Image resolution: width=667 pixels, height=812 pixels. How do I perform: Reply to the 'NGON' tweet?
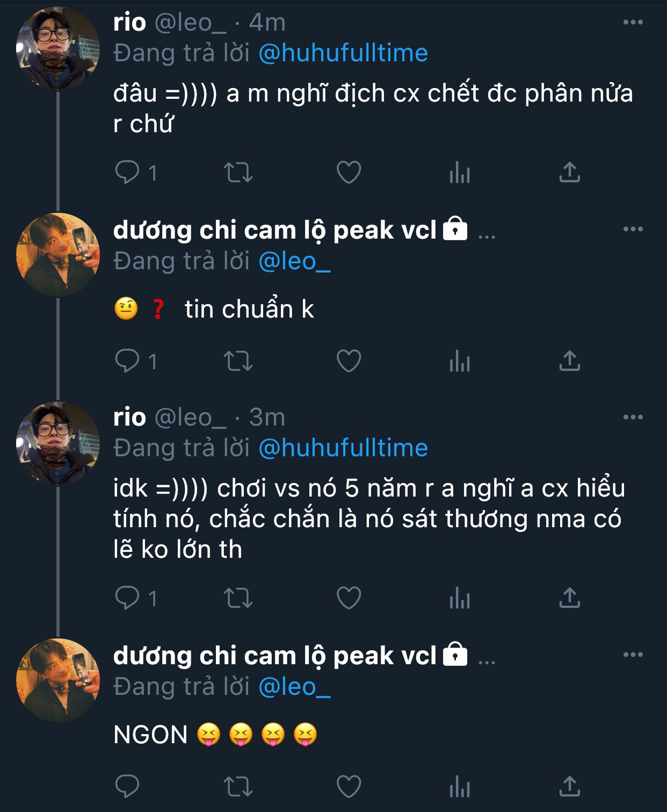point(127,787)
